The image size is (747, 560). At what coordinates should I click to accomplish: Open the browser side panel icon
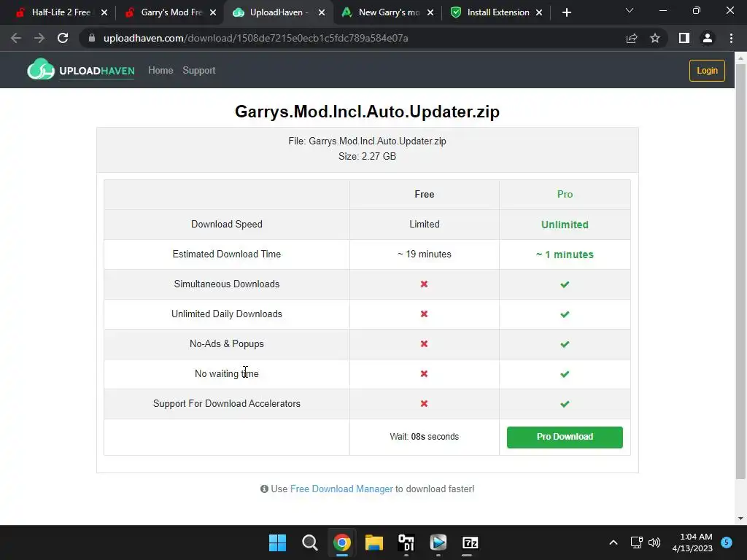click(684, 38)
